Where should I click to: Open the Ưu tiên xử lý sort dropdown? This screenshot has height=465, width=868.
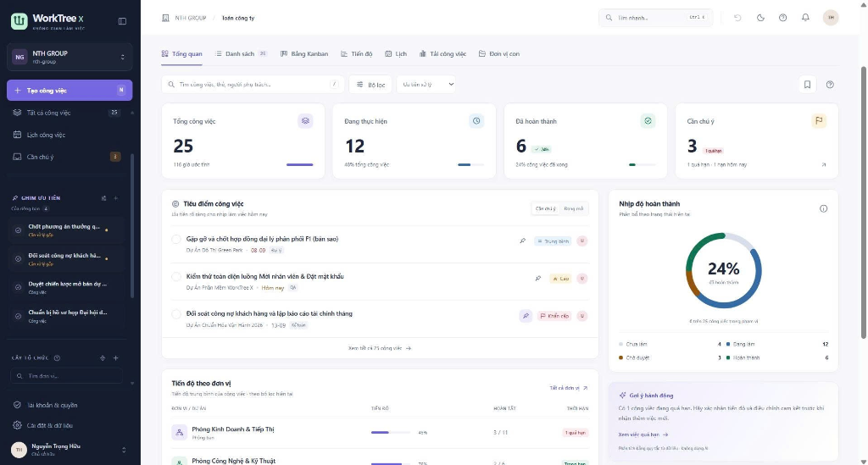(x=426, y=85)
